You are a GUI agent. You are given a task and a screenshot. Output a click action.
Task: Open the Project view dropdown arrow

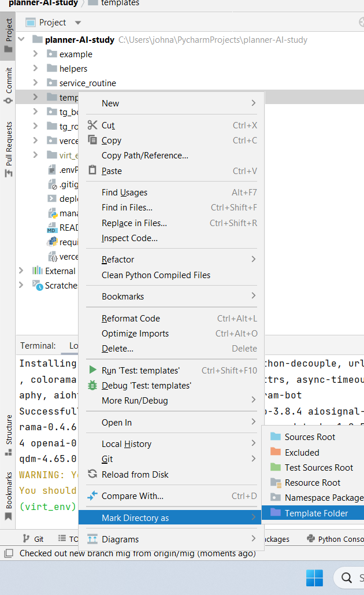[x=78, y=23]
